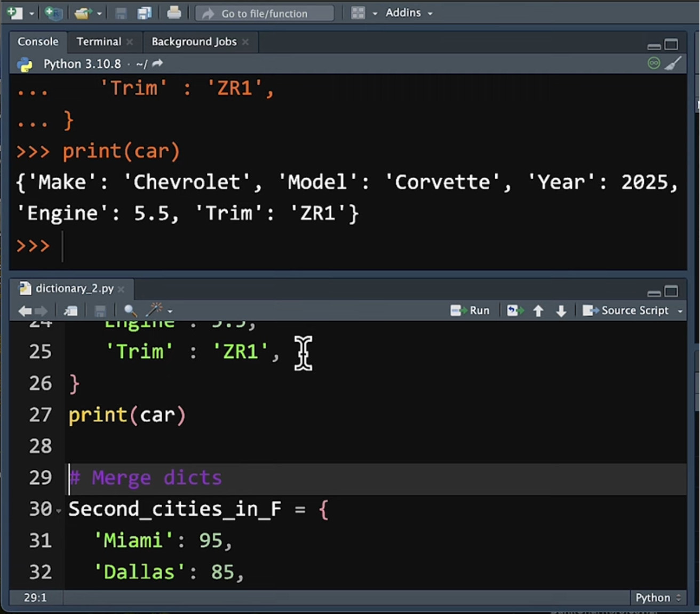Switch to the Terminal tab

click(99, 42)
